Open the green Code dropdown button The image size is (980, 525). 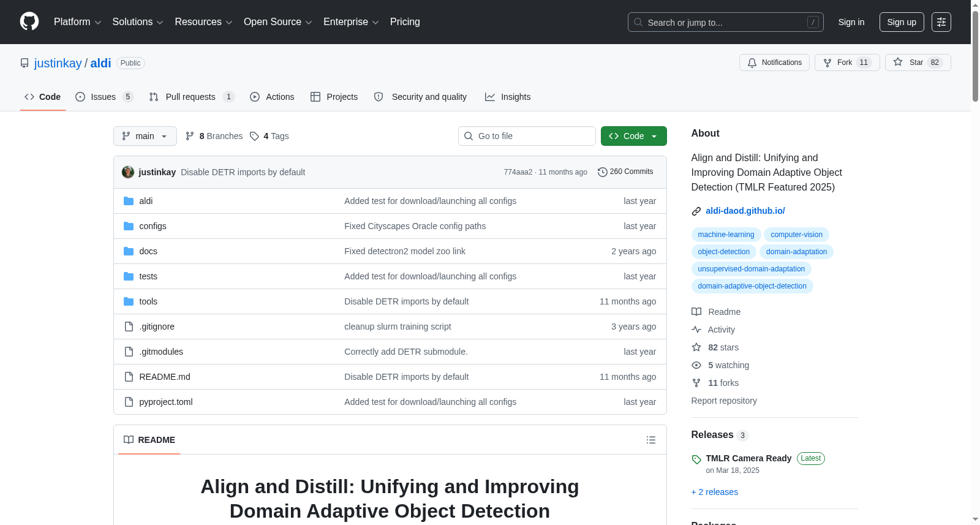(x=634, y=136)
